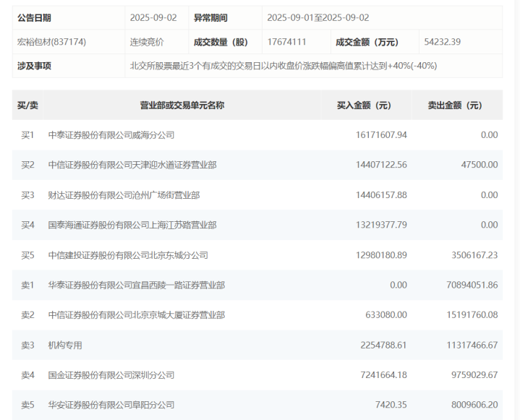Click buy amount 16171607.94

pyautogui.click(x=381, y=135)
